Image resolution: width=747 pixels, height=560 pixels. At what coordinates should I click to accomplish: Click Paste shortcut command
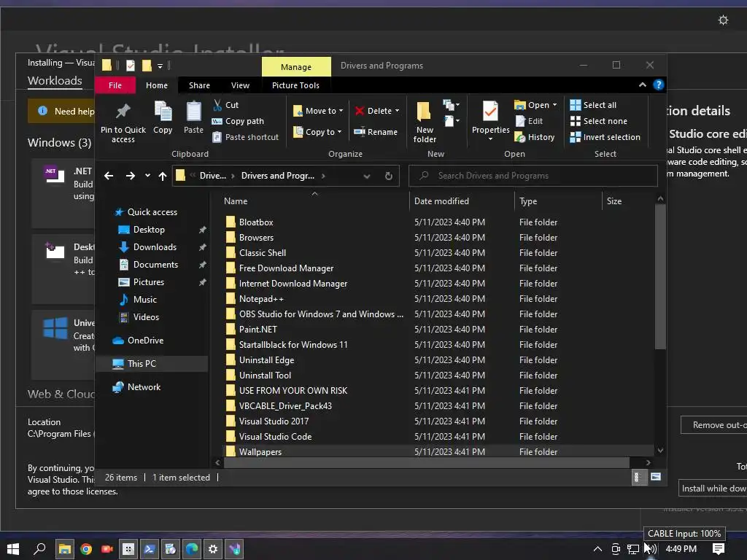(245, 137)
